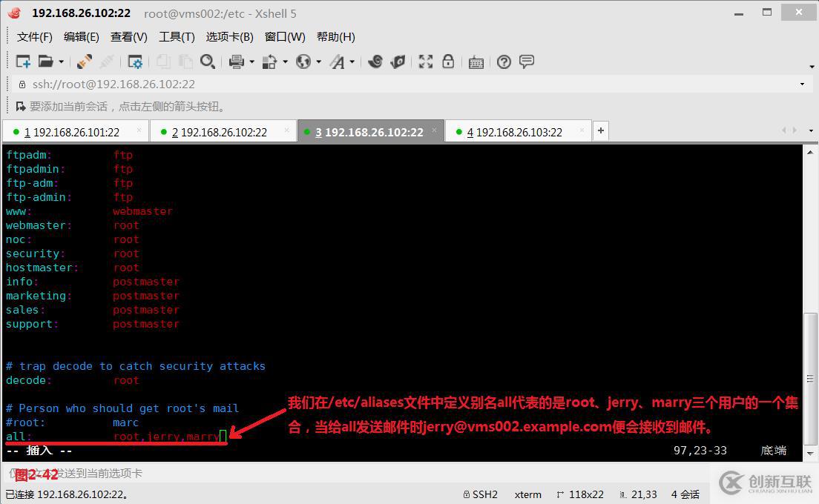This screenshot has width=819, height=504.
Task: Open the 窗口(W) menu
Action: [x=285, y=36]
